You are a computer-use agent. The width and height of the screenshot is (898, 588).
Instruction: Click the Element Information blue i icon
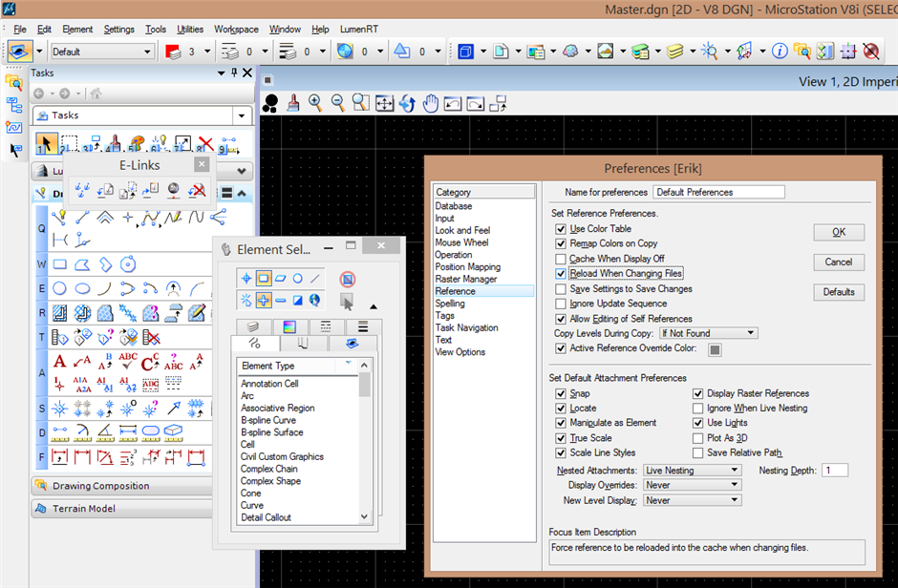[780, 52]
